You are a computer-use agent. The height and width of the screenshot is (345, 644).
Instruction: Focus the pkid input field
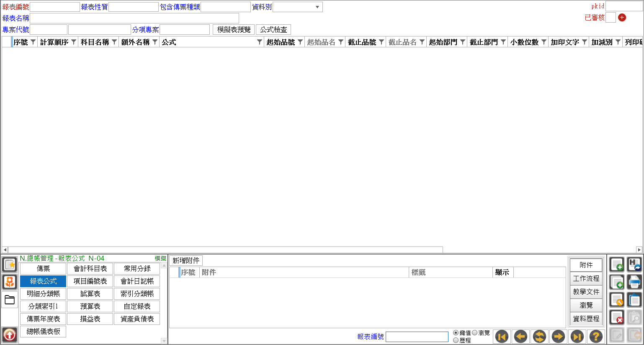624,6
